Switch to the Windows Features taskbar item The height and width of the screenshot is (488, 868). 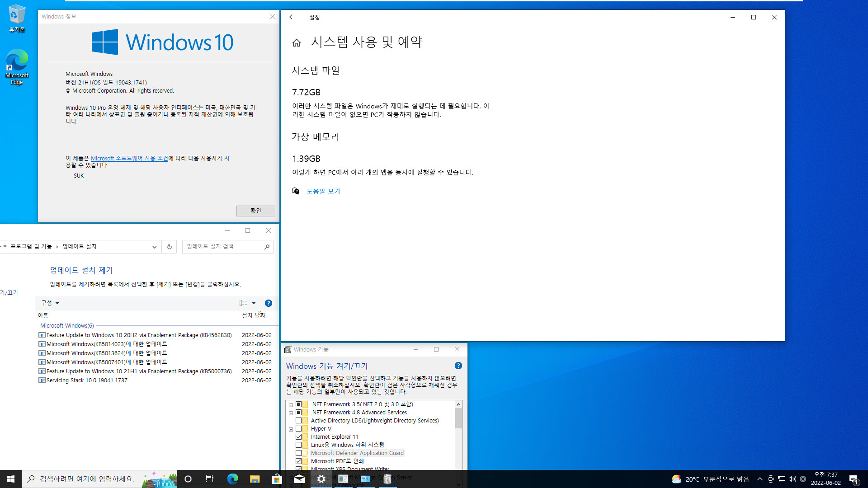(x=387, y=479)
